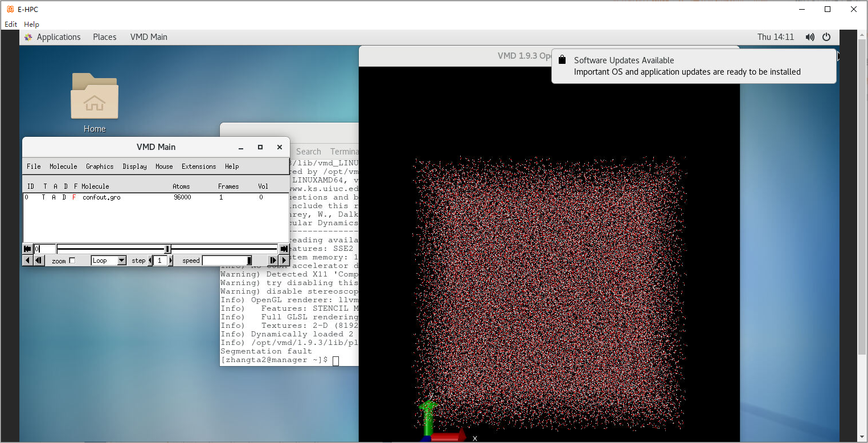Click VMD Main in the top panel

149,37
